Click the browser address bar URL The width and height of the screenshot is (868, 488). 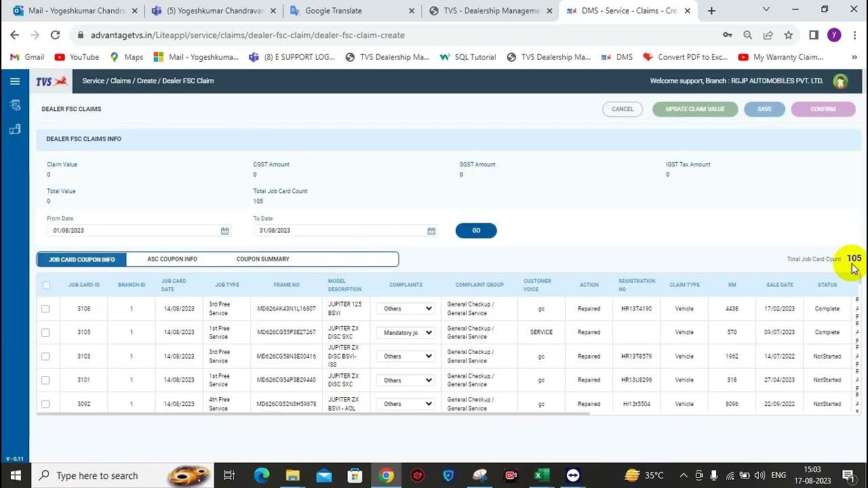(248, 35)
